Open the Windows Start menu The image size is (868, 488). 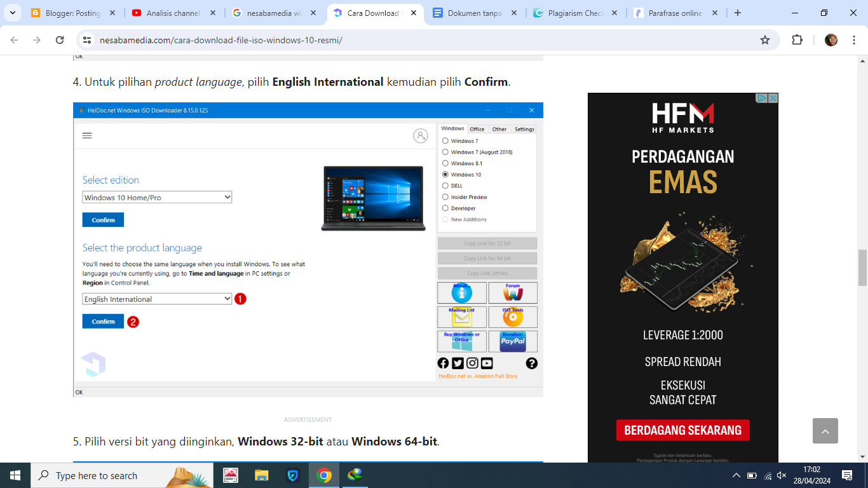15,475
